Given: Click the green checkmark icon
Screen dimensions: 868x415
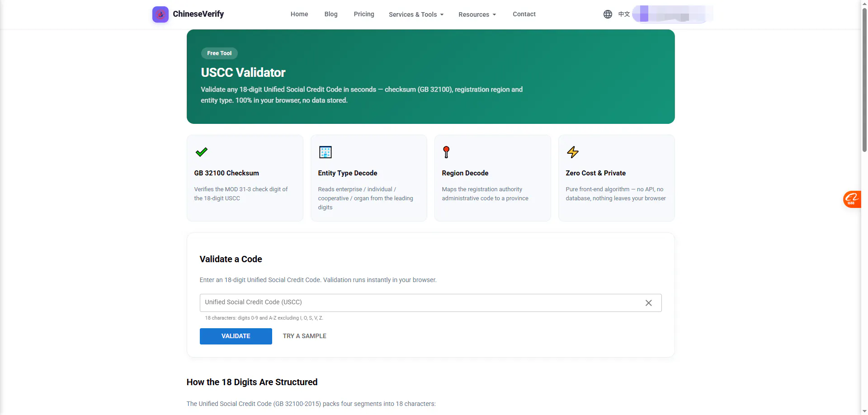Looking at the screenshot, I should pyautogui.click(x=202, y=152).
